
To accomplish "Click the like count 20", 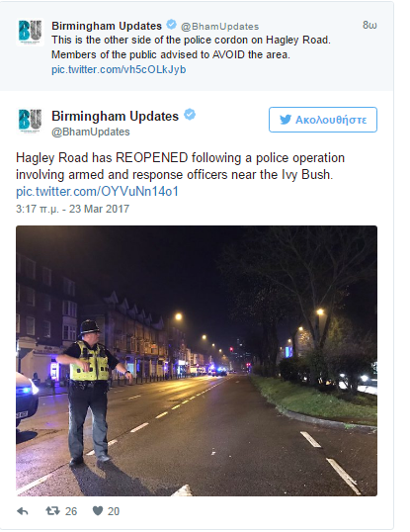I will (114, 511).
